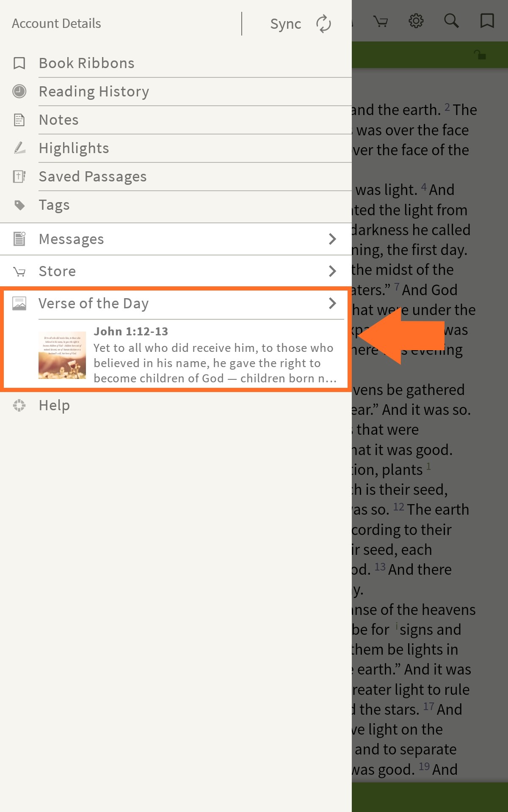Tap the Highlights marker icon
The width and height of the screenshot is (508, 812).
coord(19,148)
